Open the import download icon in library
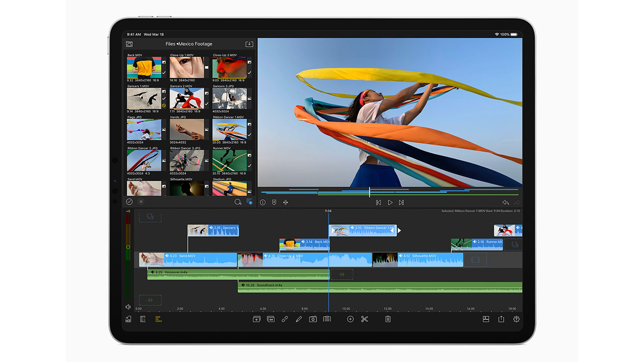The width and height of the screenshot is (644, 362). pos(249,44)
